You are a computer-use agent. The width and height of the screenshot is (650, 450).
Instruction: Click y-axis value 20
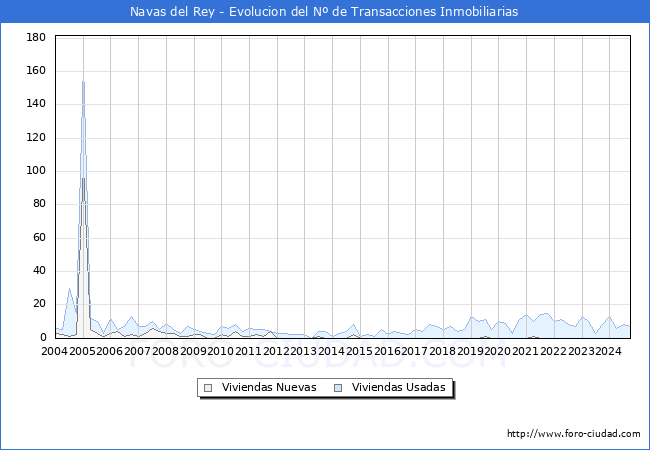tap(39, 304)
